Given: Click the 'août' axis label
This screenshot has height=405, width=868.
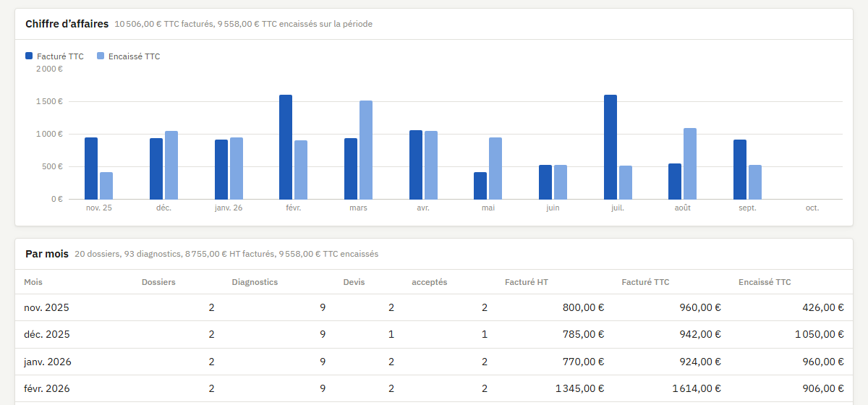Looking at the screenshot, I should click(x=683, y=208).
